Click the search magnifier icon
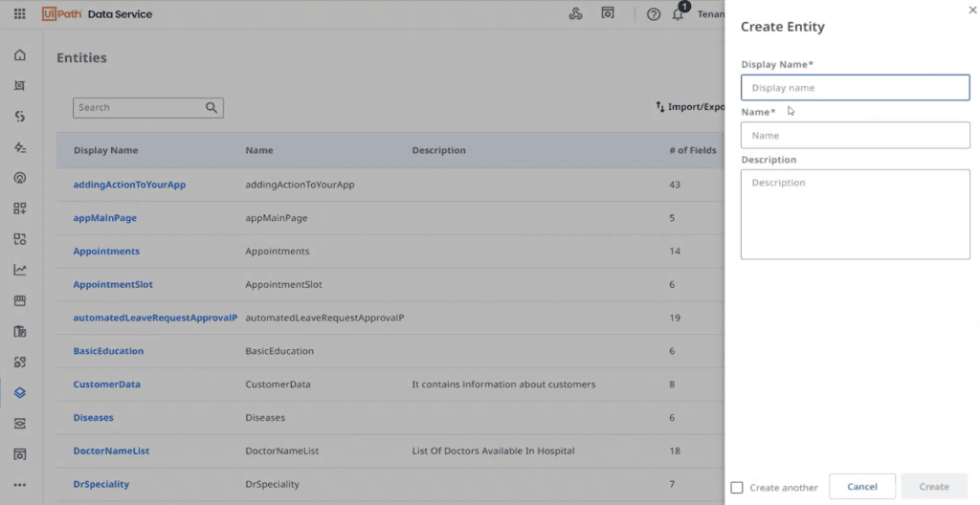The width and height of the screenshot is (980, 505). [212, 107]
